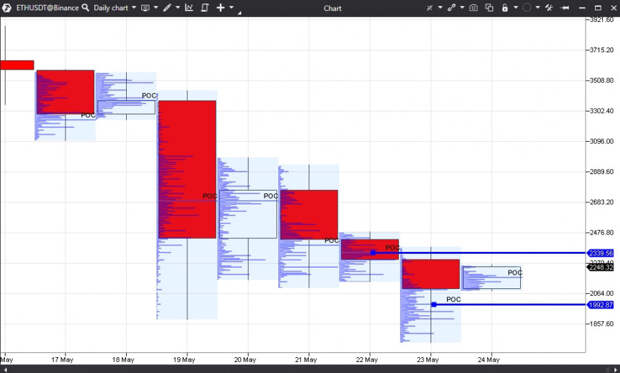The height and width of the screenshot is (373, 620).
Task: Click the duplicate window icon
Action: tap(489, 8)
